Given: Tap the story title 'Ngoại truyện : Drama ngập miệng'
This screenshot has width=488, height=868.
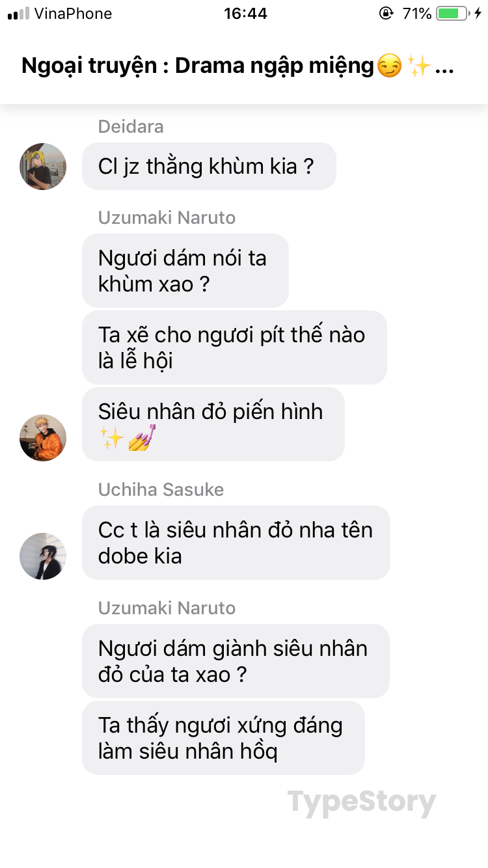Looking at the screenshot, I should coord(198,66).
